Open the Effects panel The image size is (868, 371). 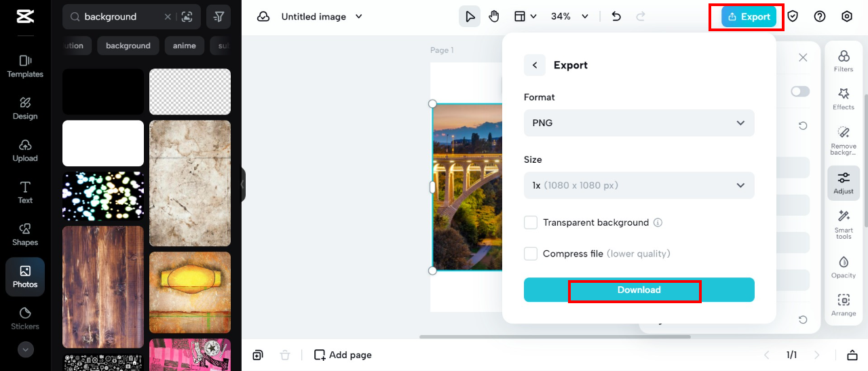point(844,98)
